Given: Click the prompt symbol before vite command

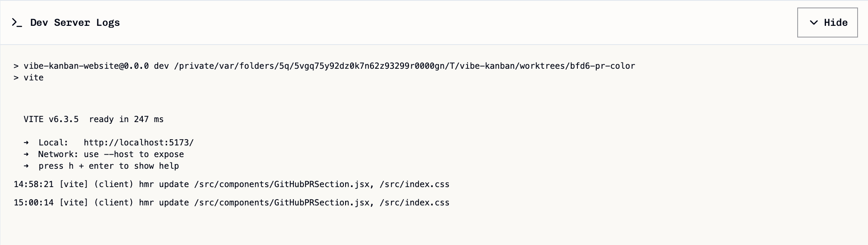Looking at the screenshot, I should pos(16,77).
